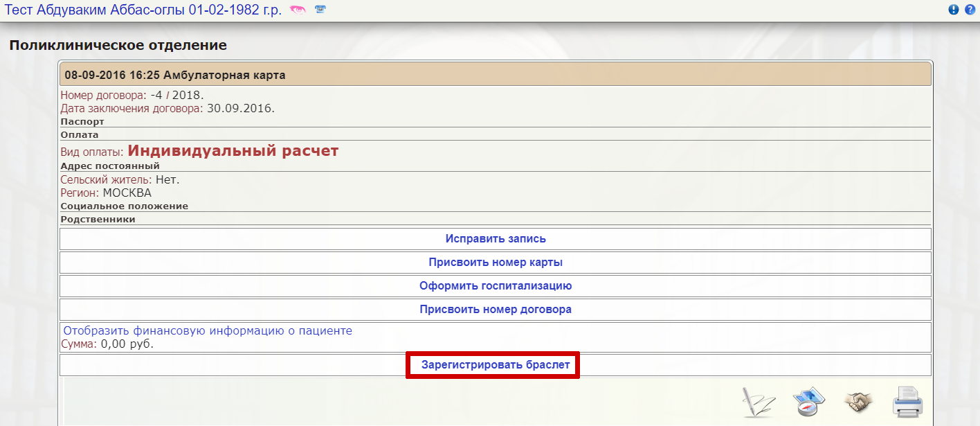
Task: Expand the Паспорт section header
Action: tap(82, 122)
